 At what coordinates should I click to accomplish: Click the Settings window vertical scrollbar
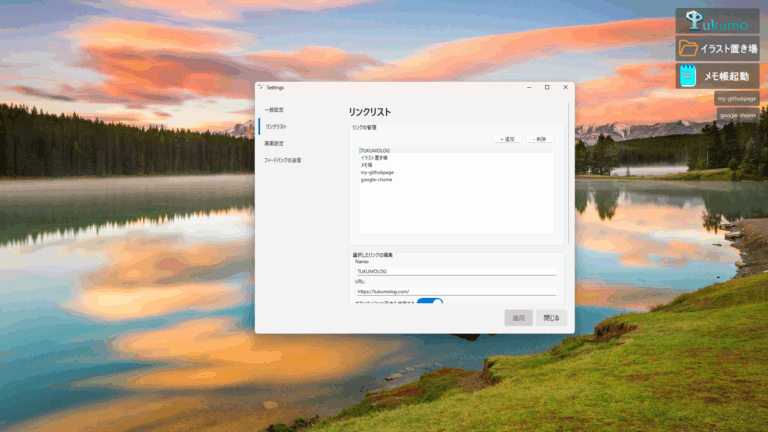click(x=569, y=173)
